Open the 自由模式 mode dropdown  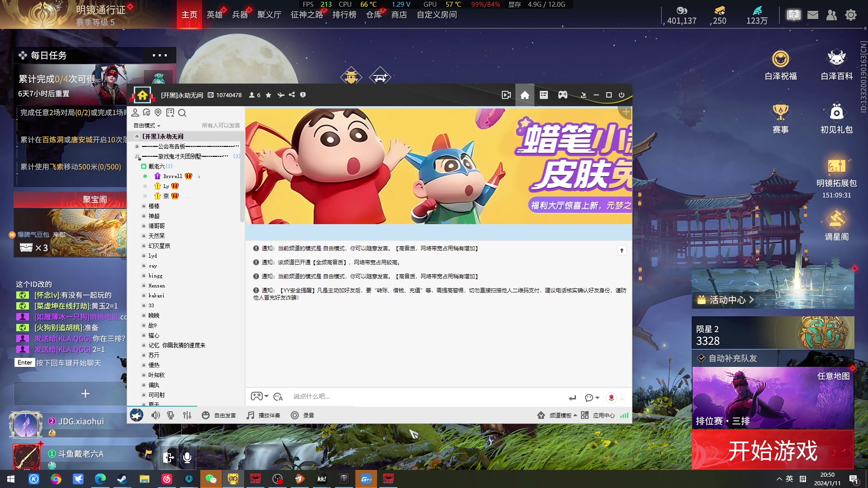[x=146, y=126]
